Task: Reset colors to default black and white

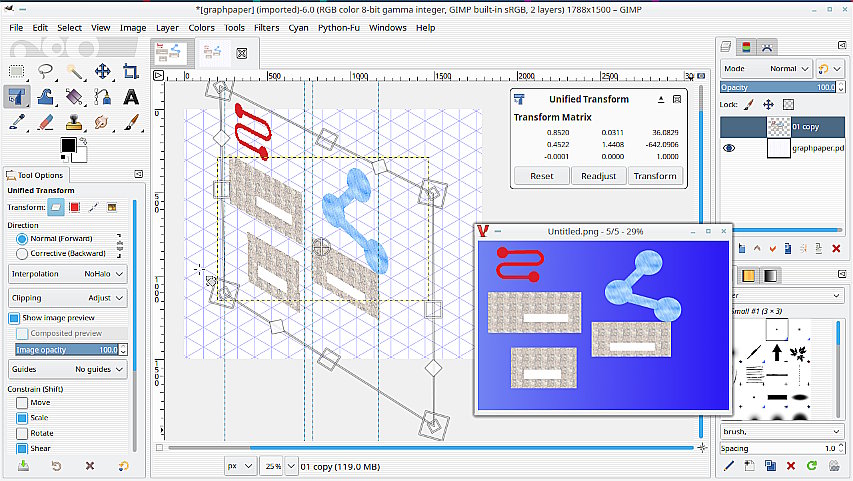Action: point(64,158)
